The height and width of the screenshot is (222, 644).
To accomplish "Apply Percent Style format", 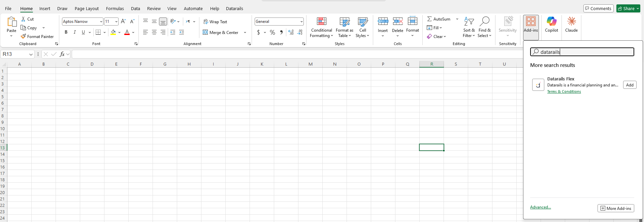I will click(x=272, y=32).
